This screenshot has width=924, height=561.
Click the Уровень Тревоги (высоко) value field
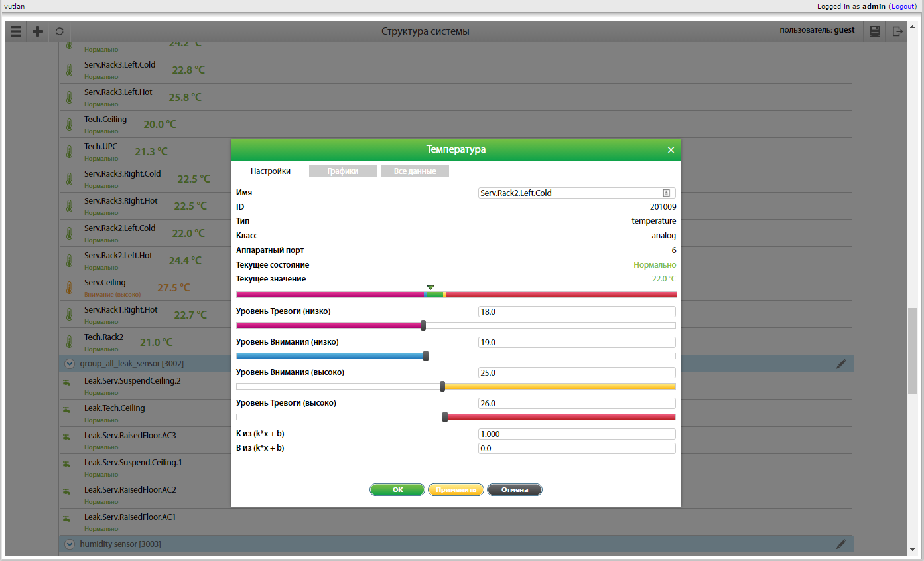tap(577, 403)
